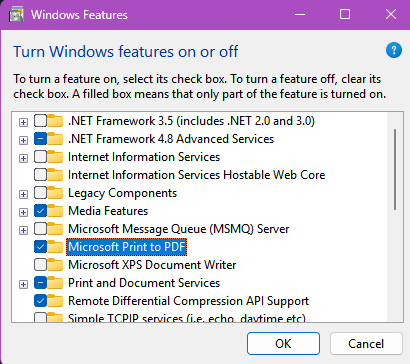Toggle .NET Framework 4.8 Advanced Services checkbox
The width and height of the screenshot is (410, 364).
point(40,139)
